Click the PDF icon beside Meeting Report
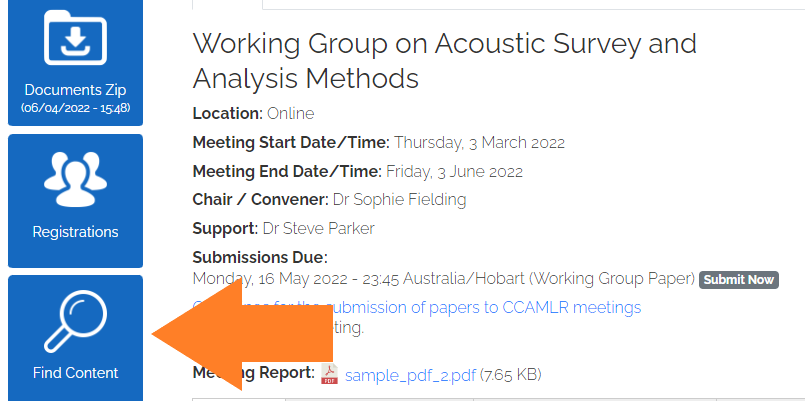Screen dimensions: 805x401 (x=330, y=374)
